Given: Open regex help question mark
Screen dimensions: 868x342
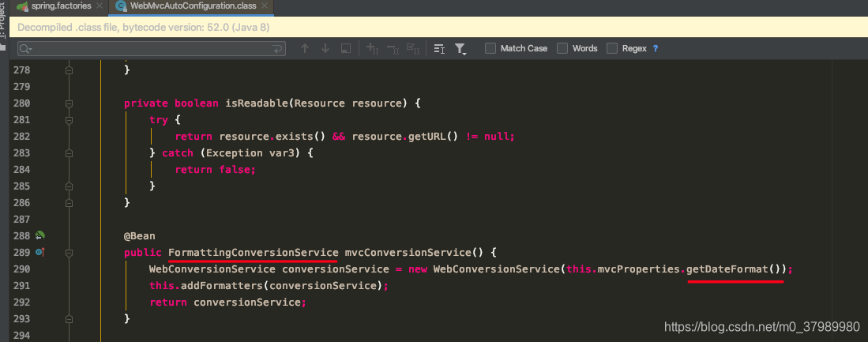Looking at the screenshot, I should click(x=656, y=49).
